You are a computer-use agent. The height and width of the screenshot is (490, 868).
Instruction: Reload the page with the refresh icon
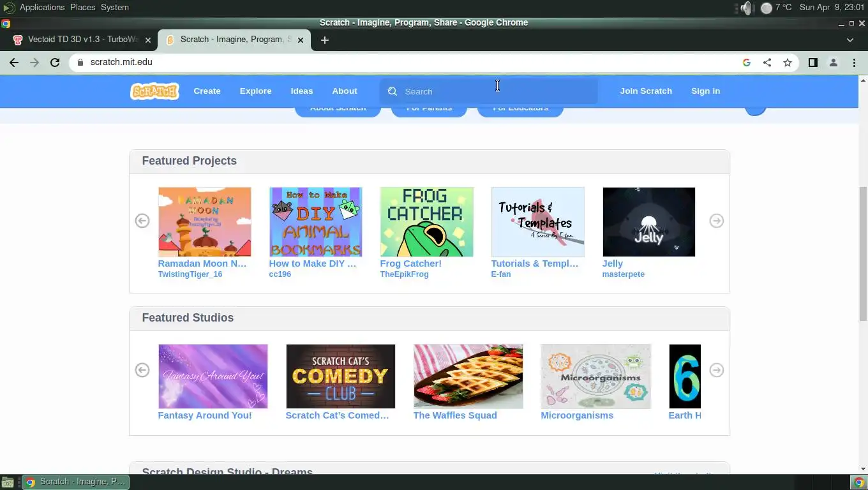click(55, 63)
